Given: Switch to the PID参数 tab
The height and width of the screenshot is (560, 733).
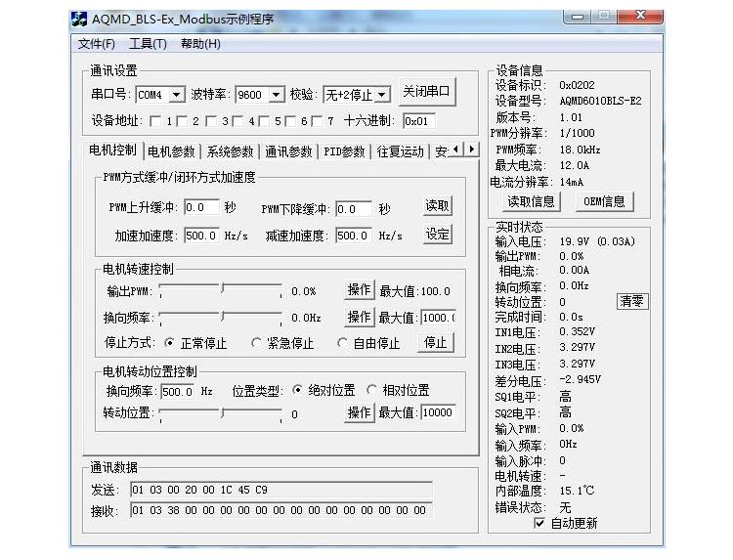Looking at the screenshot, I should (344, 151).
